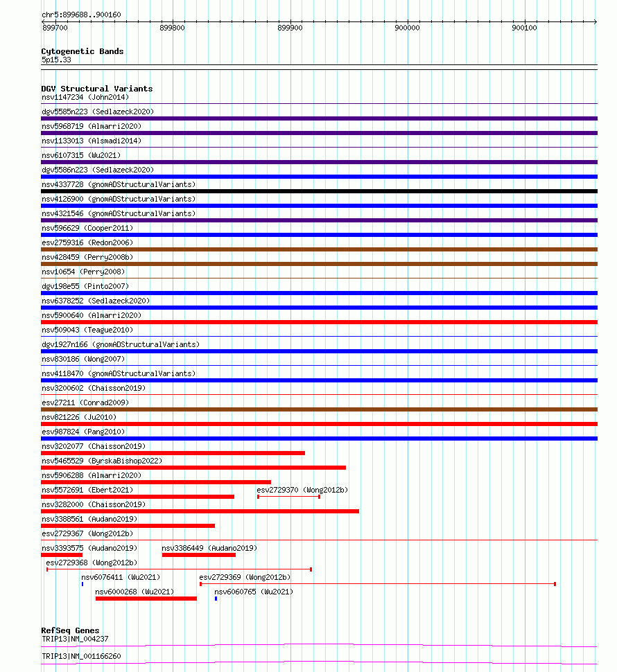Open TRIP13|NM_004237 gene label
Viewport: 617px width, 672px height.
[x=75, y=639]
